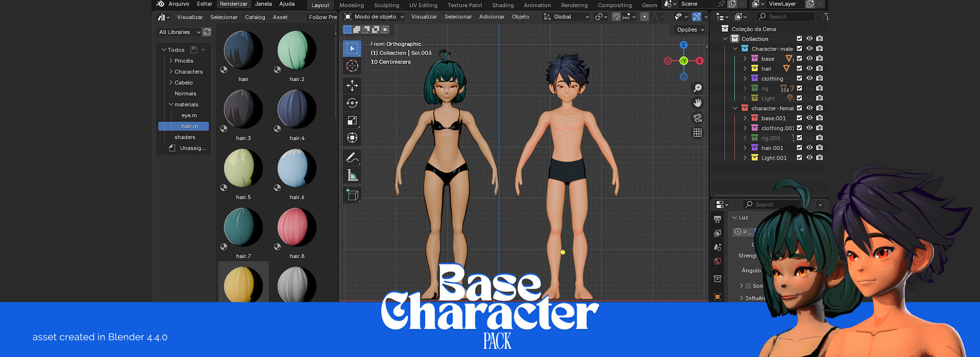Uncheck exclude checkbox for Character-male collection

tap(799, 48)
